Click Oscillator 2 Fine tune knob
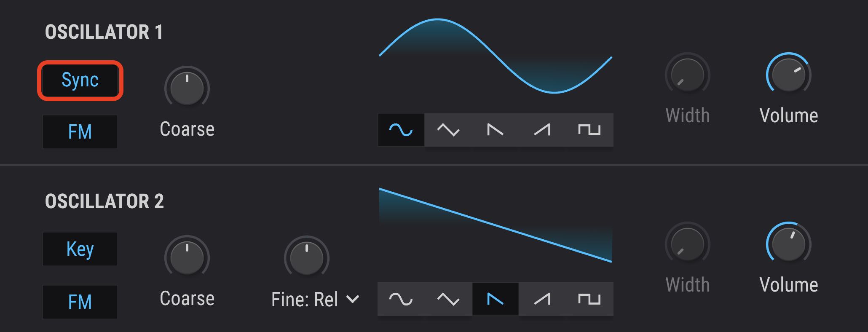Screen dimensions: 868x332 (307, 257)
